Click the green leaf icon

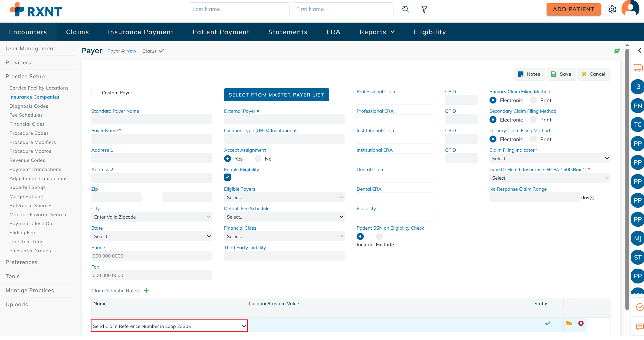coord(616,51)
